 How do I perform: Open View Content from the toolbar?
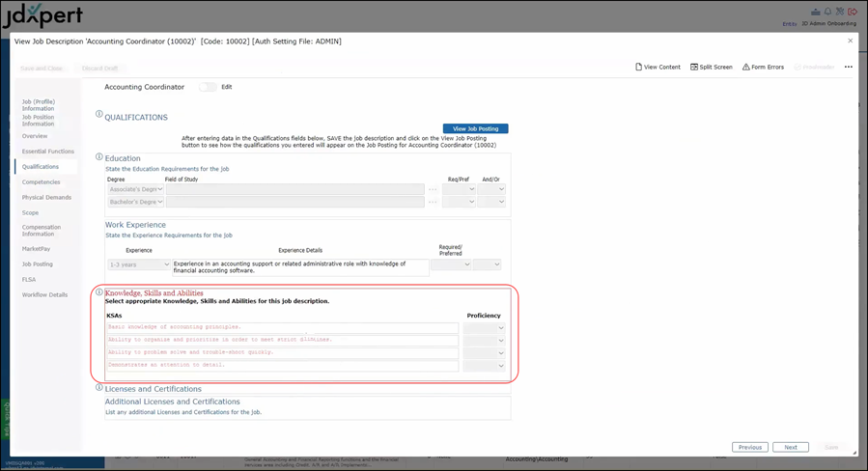(658, 68)
